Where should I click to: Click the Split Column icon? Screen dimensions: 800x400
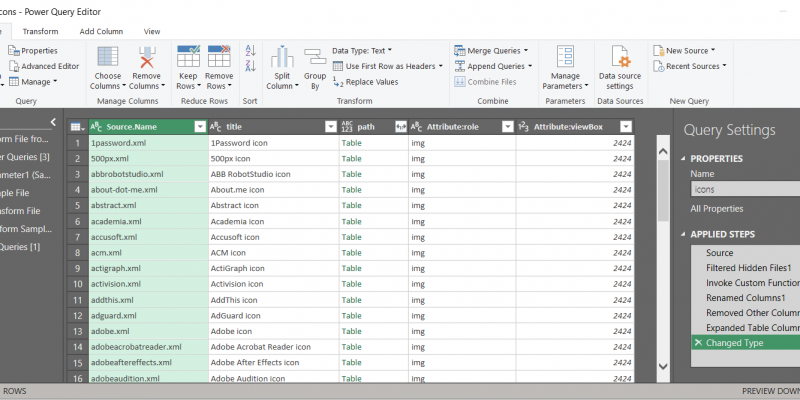(282, 57)
